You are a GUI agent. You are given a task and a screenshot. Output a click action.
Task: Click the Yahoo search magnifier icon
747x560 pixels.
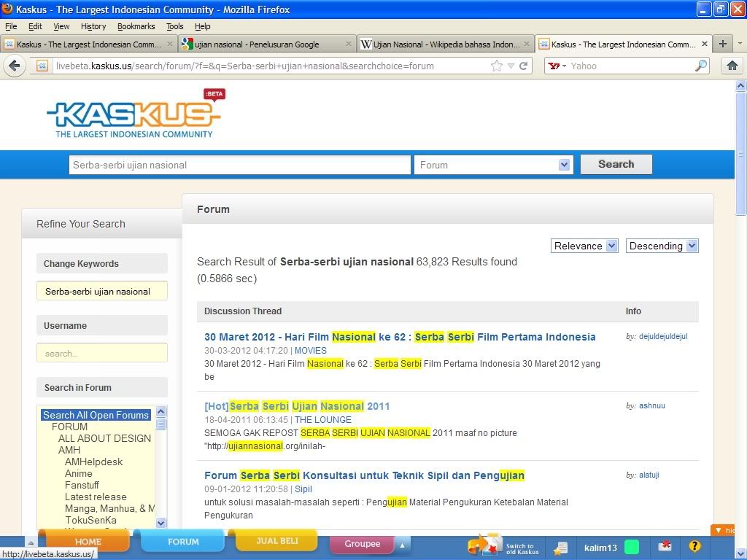coord(701,66)
